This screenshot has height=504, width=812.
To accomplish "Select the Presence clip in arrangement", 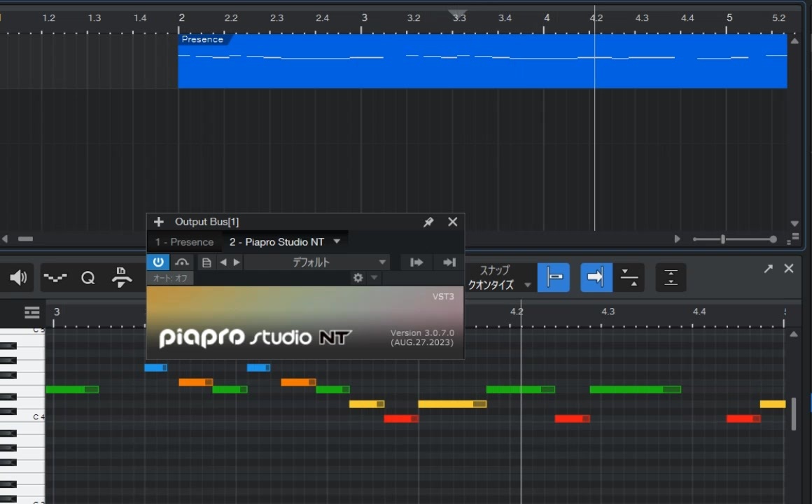I will pos(482,61).
